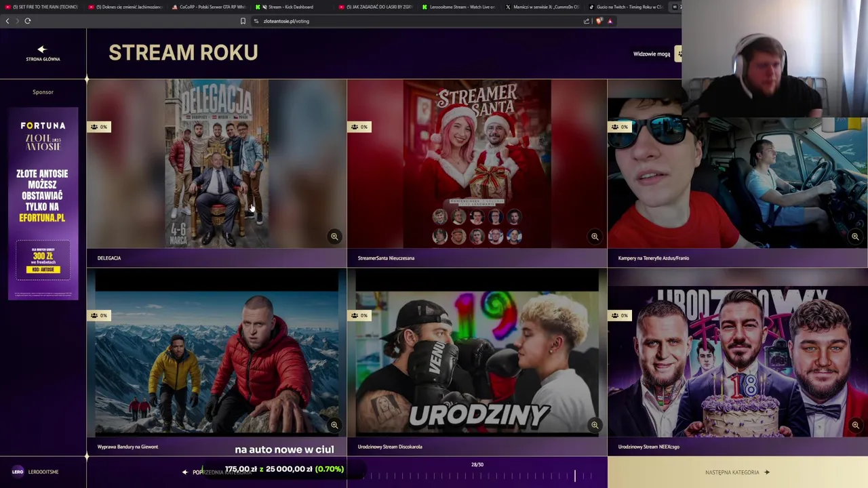
Task: Click the arrow beside Następna Kategoria
Action: (x=767, y=472)
